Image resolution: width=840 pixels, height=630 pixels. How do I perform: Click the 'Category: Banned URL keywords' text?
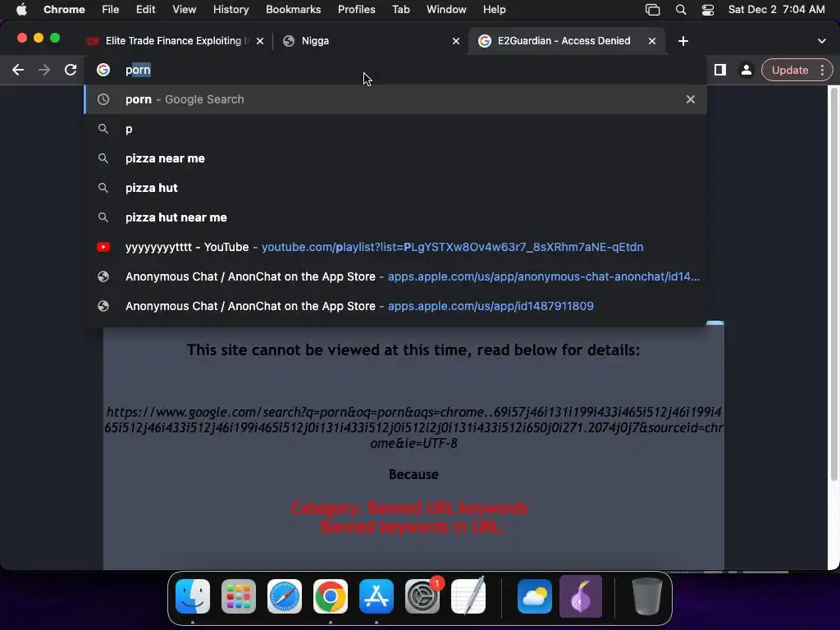410,508
